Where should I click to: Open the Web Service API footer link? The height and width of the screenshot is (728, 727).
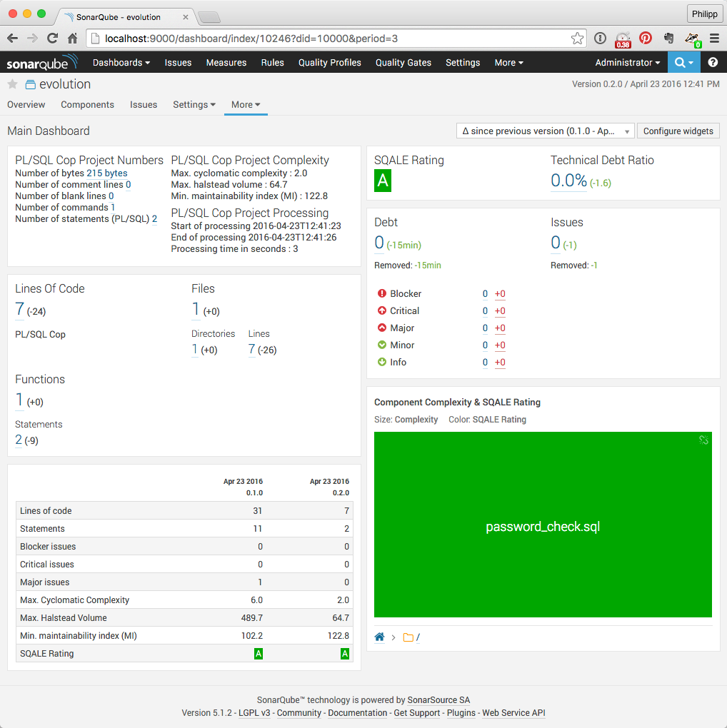pyautogui.click(x=513, y=713)
